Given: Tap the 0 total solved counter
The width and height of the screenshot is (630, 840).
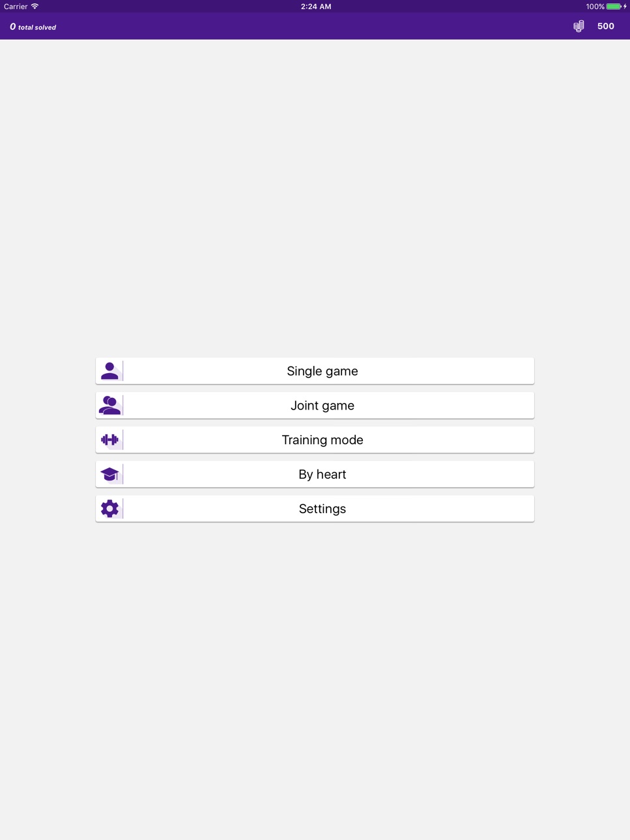Looking at the screenshot, I should (33, 27).
